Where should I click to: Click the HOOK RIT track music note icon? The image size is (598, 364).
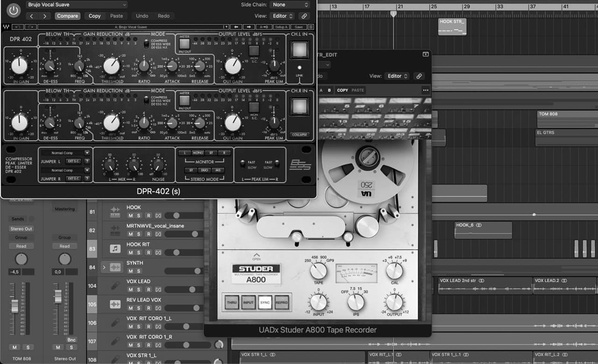point(115,249)
